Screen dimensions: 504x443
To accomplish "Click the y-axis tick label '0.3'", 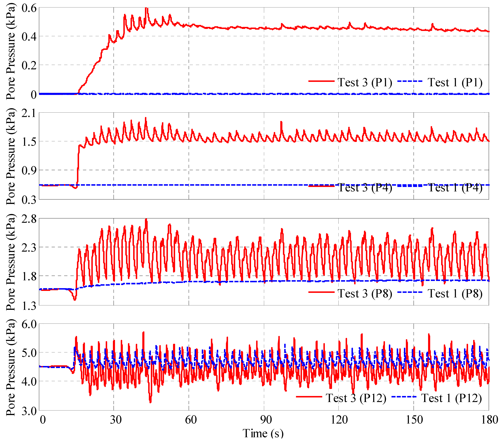I will tap(29, 200).
